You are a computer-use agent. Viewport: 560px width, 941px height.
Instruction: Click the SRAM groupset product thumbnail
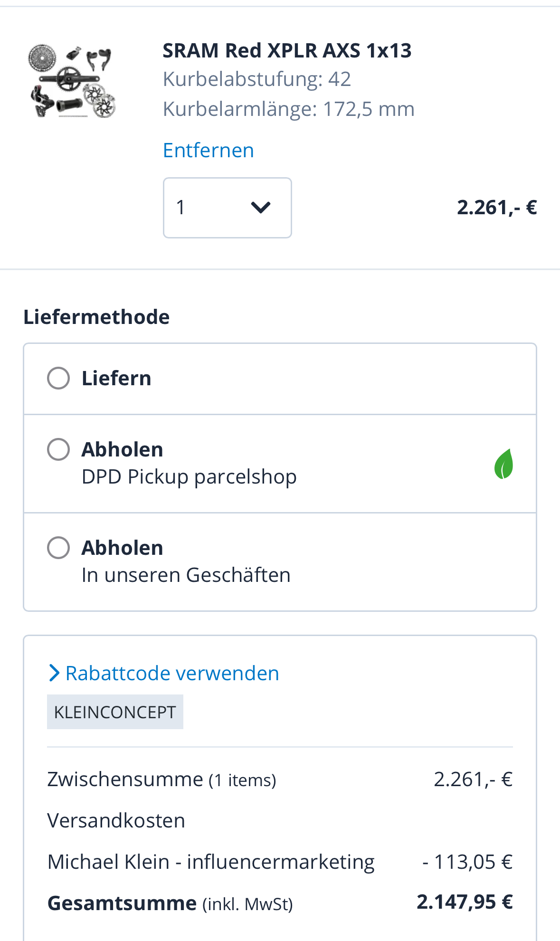[72, 81]
